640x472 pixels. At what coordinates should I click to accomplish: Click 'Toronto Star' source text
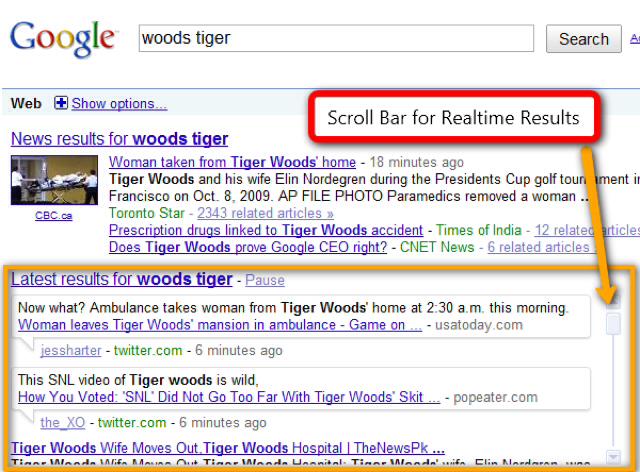(147, 213)
